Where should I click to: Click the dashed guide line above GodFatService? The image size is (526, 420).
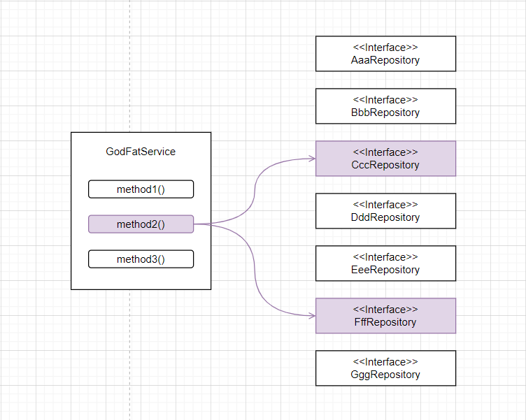pos(130,70)
